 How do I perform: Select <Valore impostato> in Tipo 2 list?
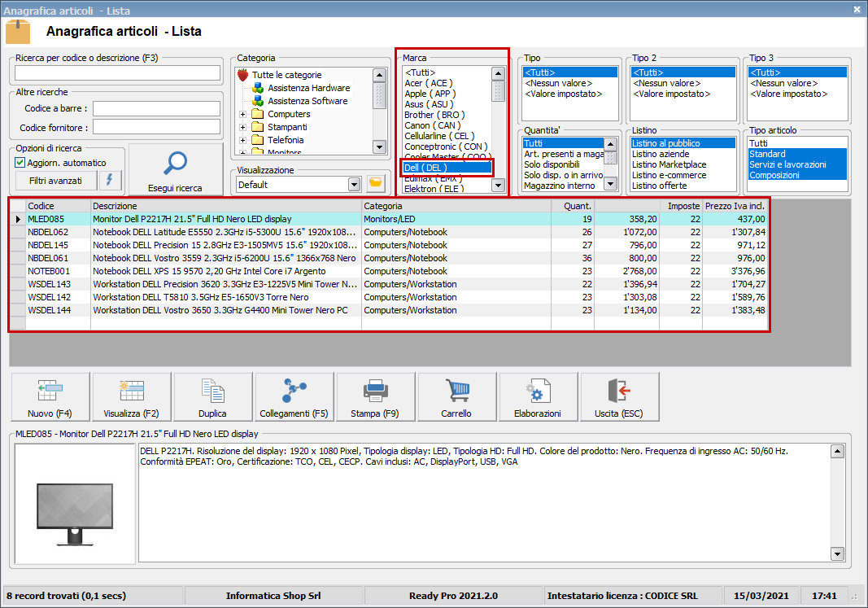tap(672, 94)
